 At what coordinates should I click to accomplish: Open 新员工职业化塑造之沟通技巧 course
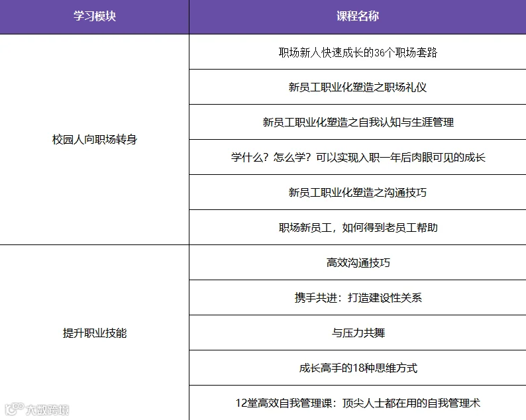(358, 192)
